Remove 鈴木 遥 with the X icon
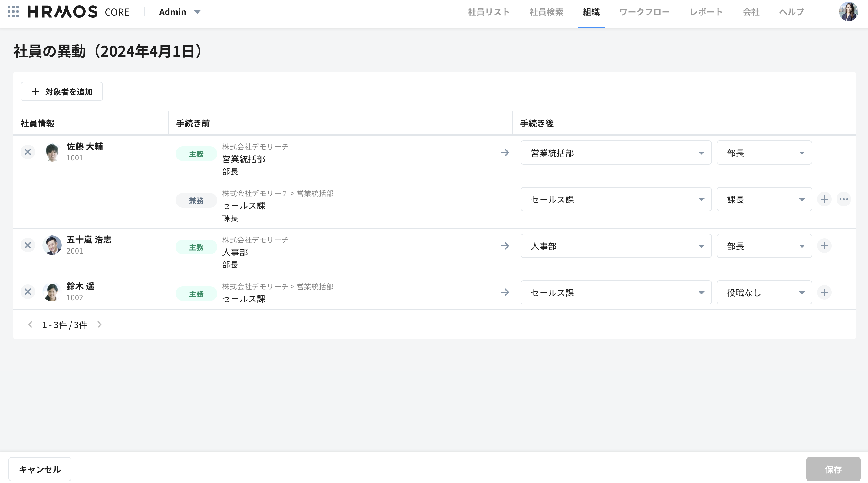This screenshot has width=868, height=483. [x=28, y=292]
